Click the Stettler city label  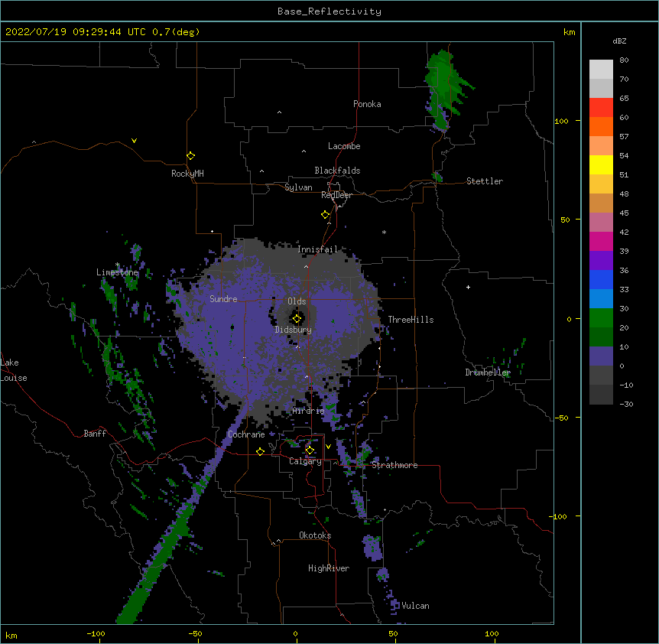[484, 181]
